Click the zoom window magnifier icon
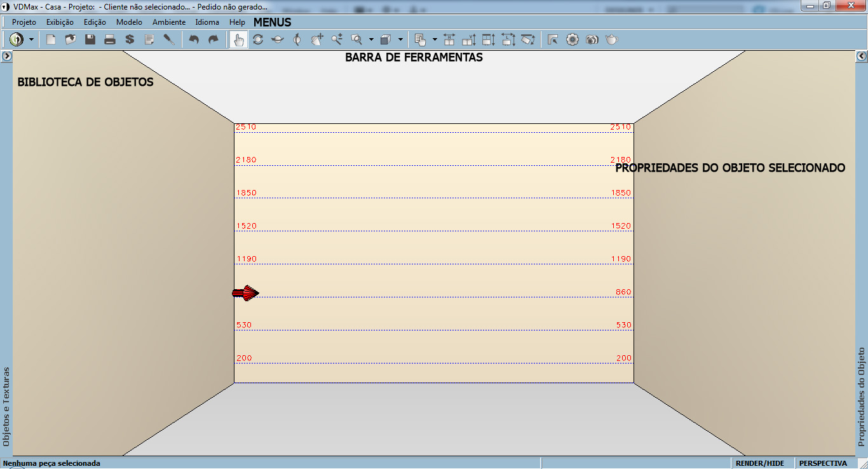Screen dimensions: 868x469 pos(356,39)
